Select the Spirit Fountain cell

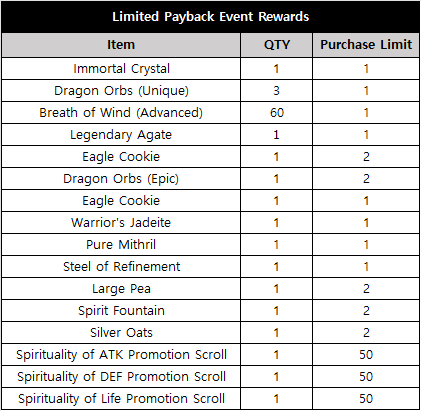(x=121, y=311)
